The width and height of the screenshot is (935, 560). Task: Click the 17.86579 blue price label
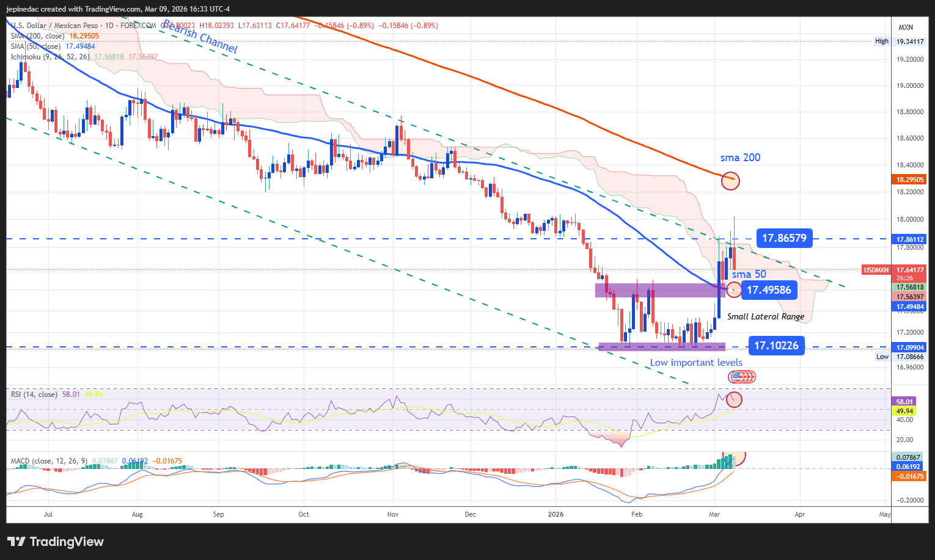pos(784,238)
